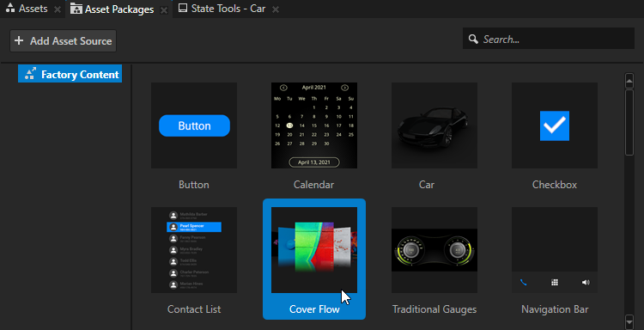
Task: Click the 'Cover Flow' label text
Action: [x=314, y=309]
